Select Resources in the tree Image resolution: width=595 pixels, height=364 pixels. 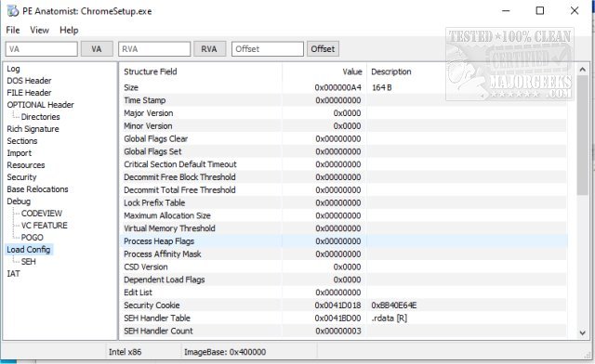[26, 165]
